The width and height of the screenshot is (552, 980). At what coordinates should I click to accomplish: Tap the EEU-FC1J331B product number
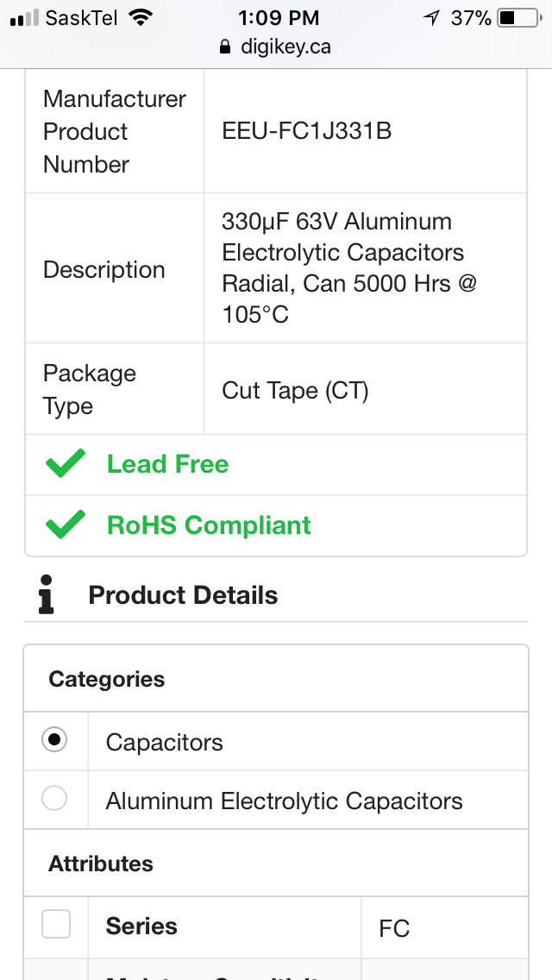pos(306,131)
